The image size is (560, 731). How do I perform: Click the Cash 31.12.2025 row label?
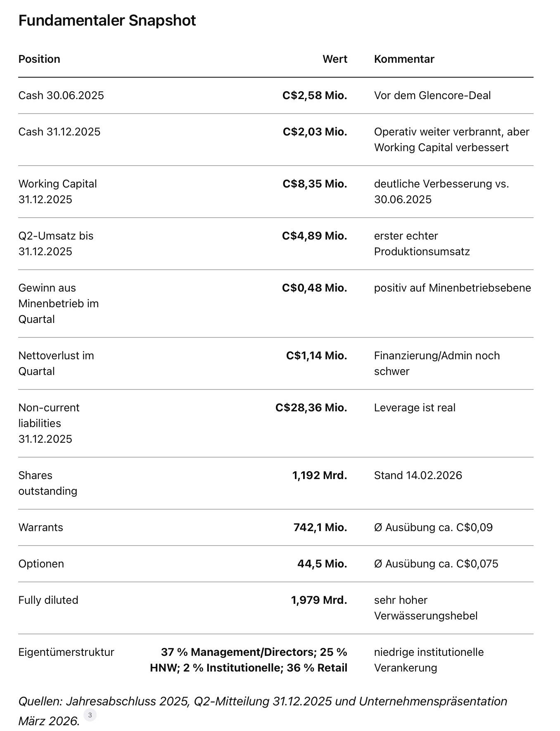(x=59, y=132)
